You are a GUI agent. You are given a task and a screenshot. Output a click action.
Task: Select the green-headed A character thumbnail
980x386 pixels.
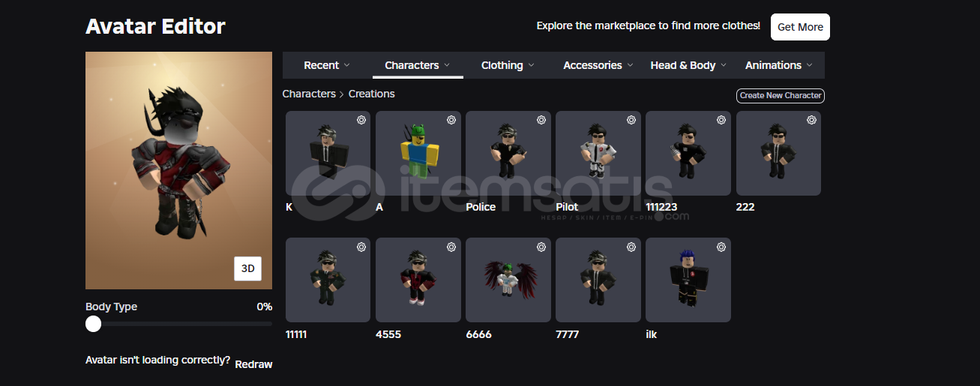click(418, 154)
